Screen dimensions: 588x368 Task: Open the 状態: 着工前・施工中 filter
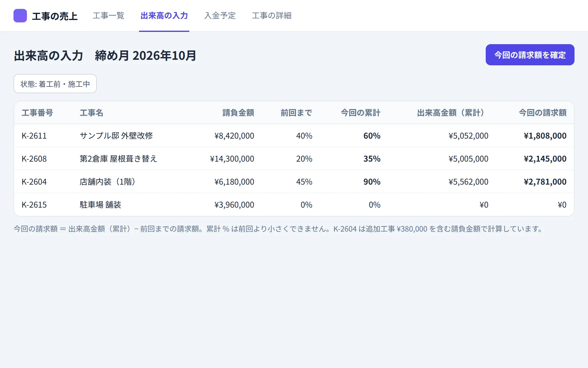tap(55, 84)
